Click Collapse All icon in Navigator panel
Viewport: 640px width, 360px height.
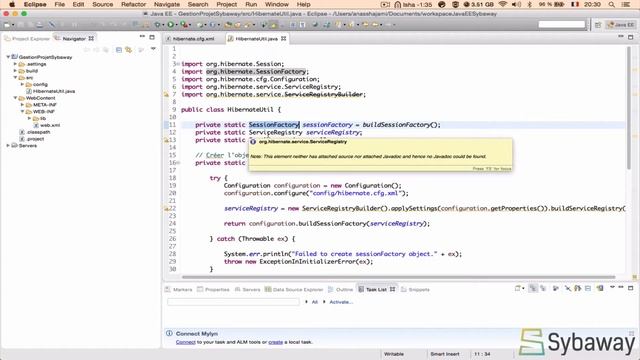point(118,49)
